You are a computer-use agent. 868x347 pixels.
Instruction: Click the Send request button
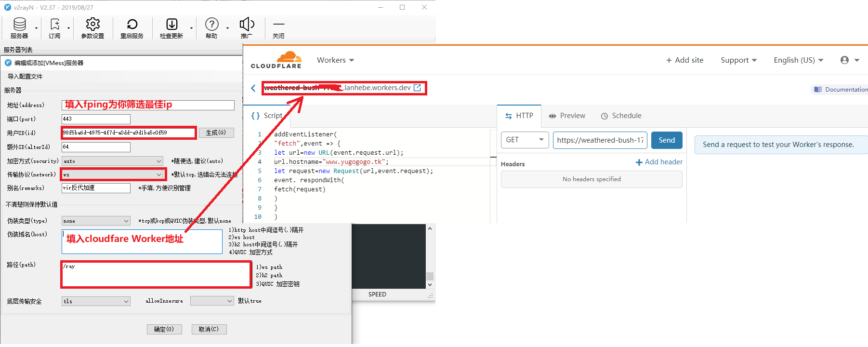pyautogui.click(x=667, y=140)
